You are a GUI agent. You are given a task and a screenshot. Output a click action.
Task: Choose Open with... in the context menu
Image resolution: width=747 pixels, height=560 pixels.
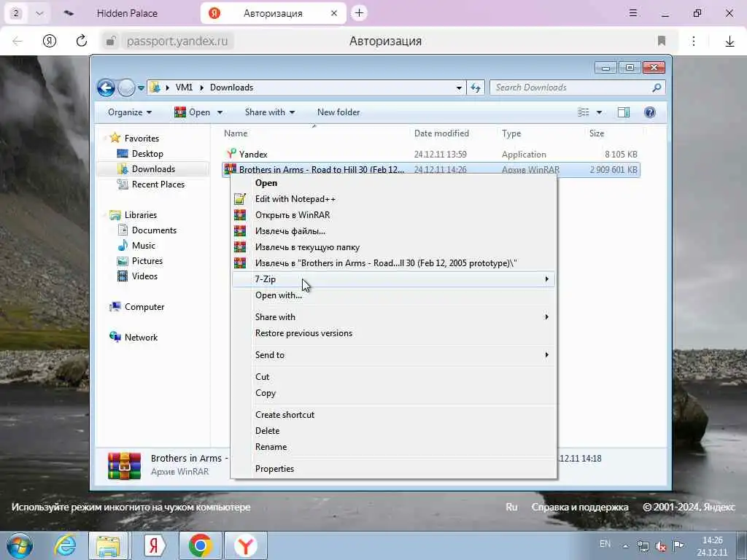click(x=393, y=295)
